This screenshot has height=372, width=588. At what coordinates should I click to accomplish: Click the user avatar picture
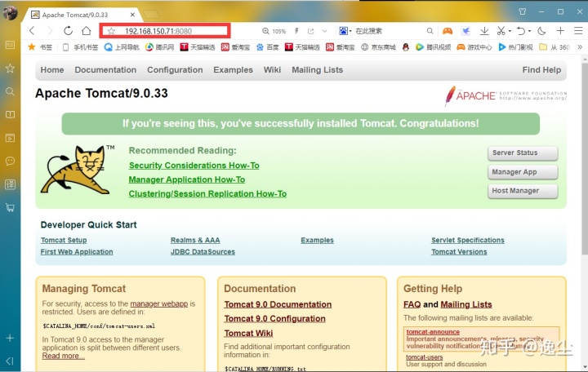pyautogui.click(x=10, y=13)
